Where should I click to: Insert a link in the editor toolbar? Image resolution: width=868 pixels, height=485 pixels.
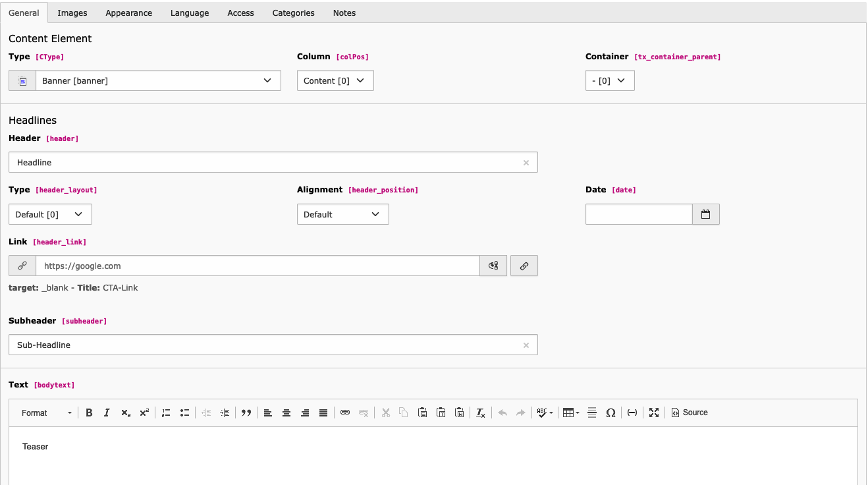345,413
